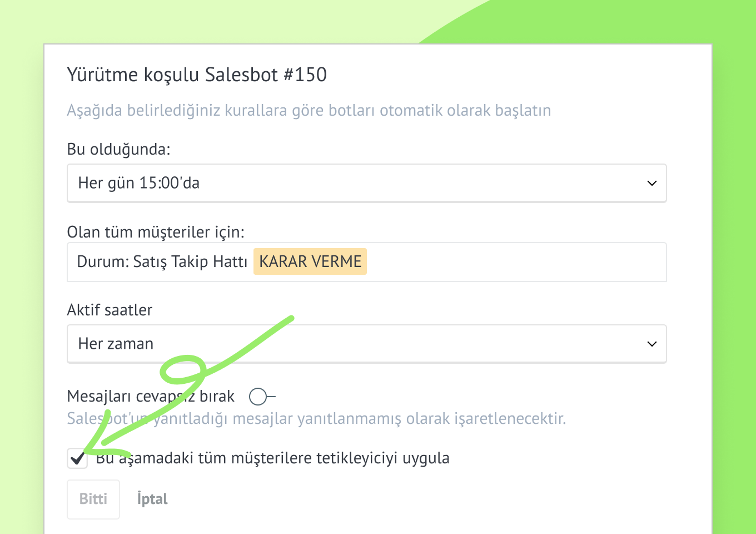The height and width of the screenshot is (534, 756).
Task: Click the İptal link
Action: 152,499
